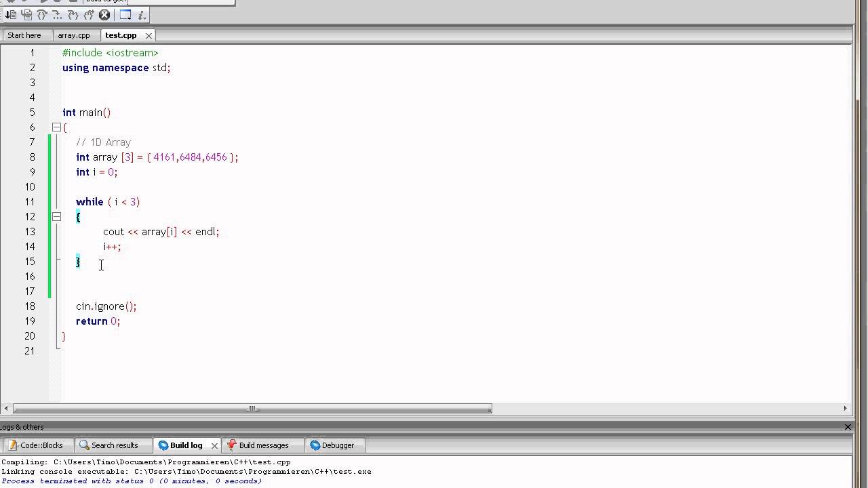868x488 pixels.
Task: Click the Run to cursor debugger icon
Action: (x=11, y=15)
